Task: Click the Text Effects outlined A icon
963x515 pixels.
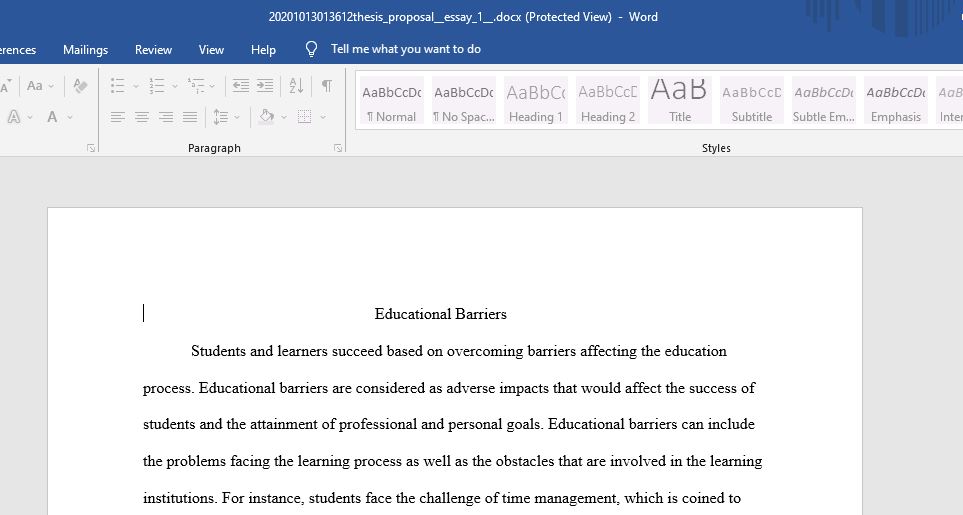Action: coord(14,117)
